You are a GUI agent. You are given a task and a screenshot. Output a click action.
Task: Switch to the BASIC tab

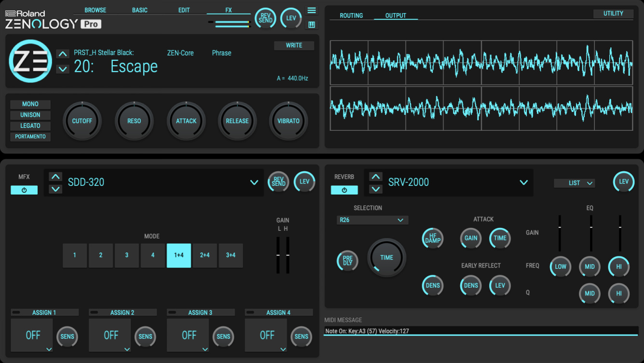click(x=140, y=10)
